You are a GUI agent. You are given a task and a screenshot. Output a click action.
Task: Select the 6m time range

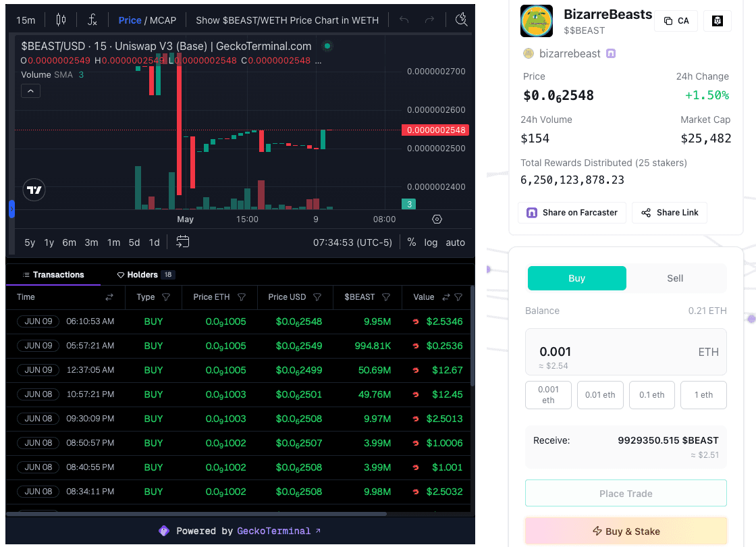[x=69, y=242]
